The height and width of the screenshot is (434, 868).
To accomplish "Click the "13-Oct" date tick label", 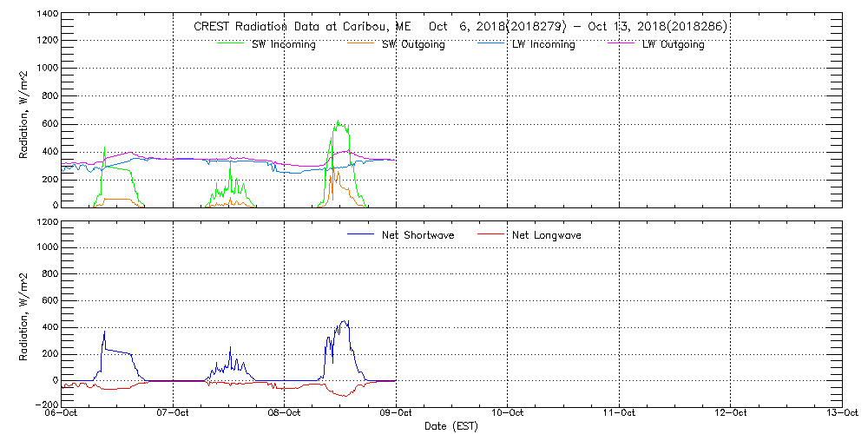I will tap(841, 413).
